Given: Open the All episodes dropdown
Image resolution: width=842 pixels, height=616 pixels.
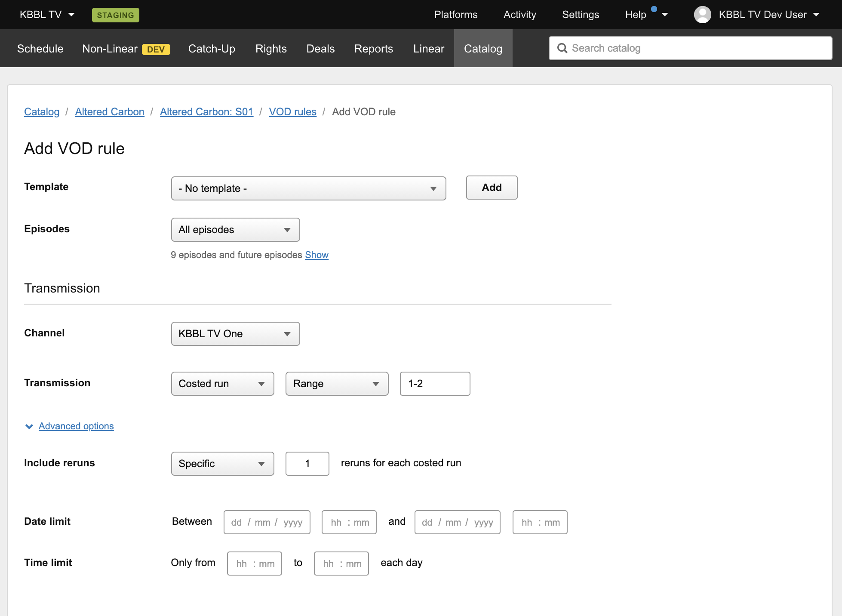Looking at the screenshot, I should pos(235,230).
